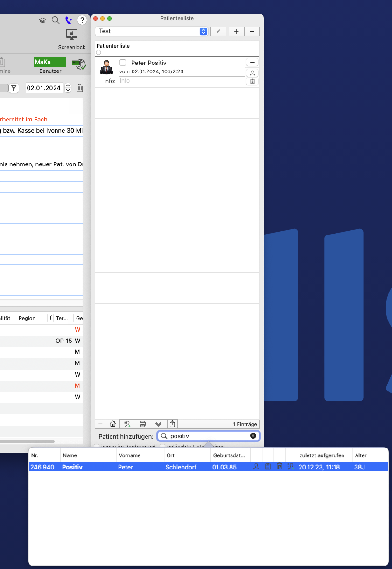Toggle 'gelöschte Listen' checkbox

tap(162, 447)
